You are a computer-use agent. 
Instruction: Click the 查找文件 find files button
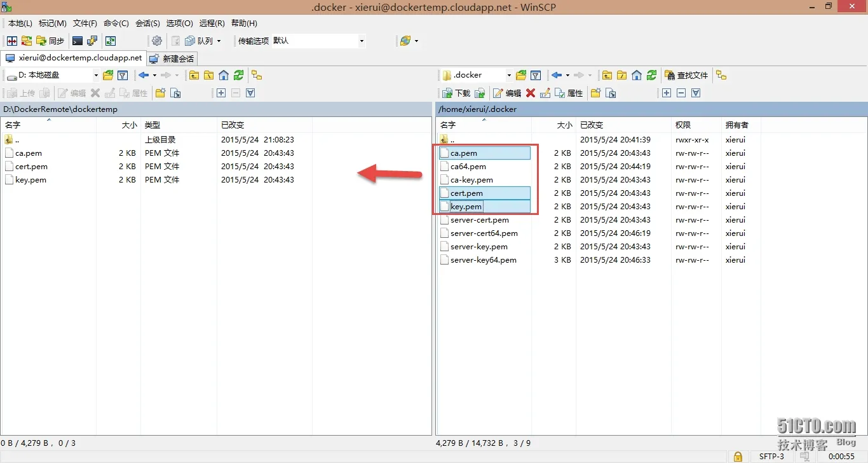(686, 75)
